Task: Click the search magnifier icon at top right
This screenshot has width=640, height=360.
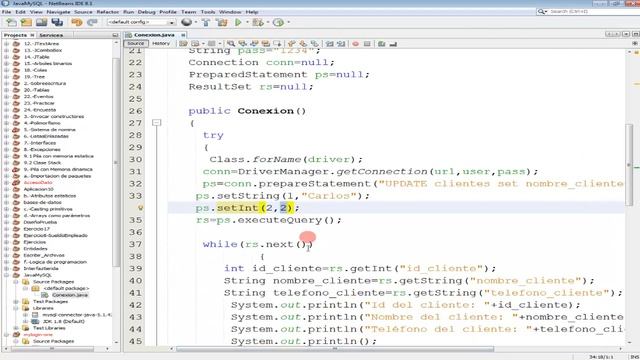Action: coord(541,12)
